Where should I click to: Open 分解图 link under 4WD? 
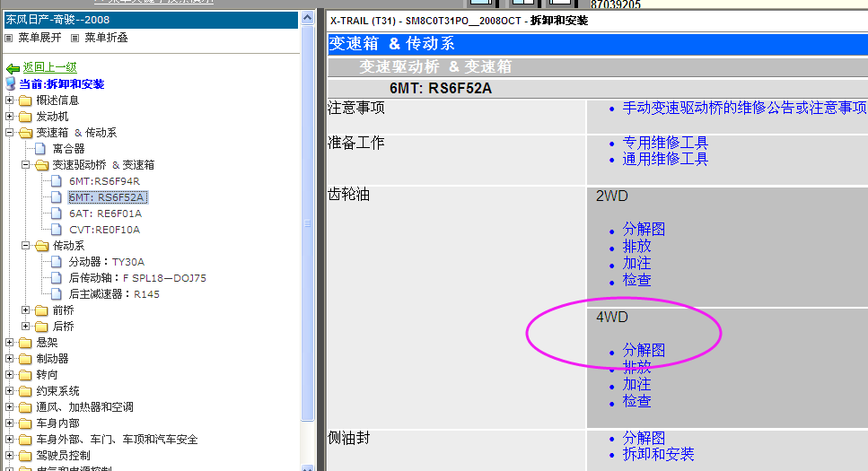[x=644, y=351]
